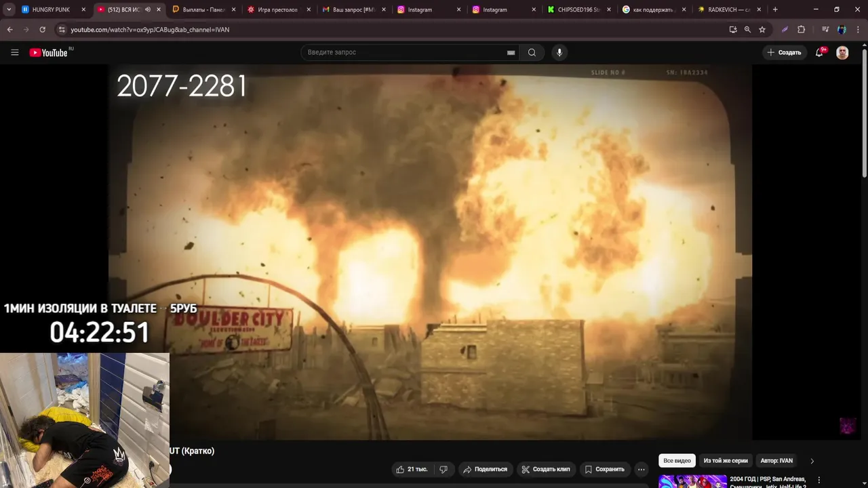
Task: Open media controls icon in toolbar
Action: 825,30
